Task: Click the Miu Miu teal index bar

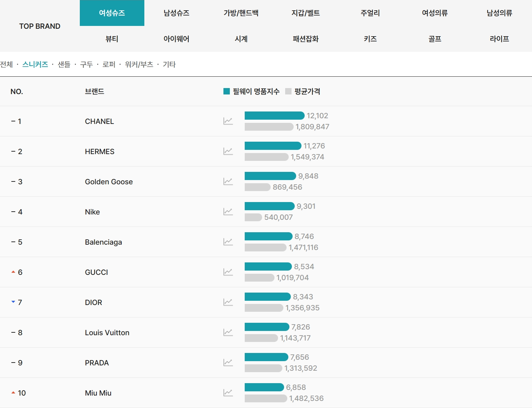Action: click(x=264, y=387)
